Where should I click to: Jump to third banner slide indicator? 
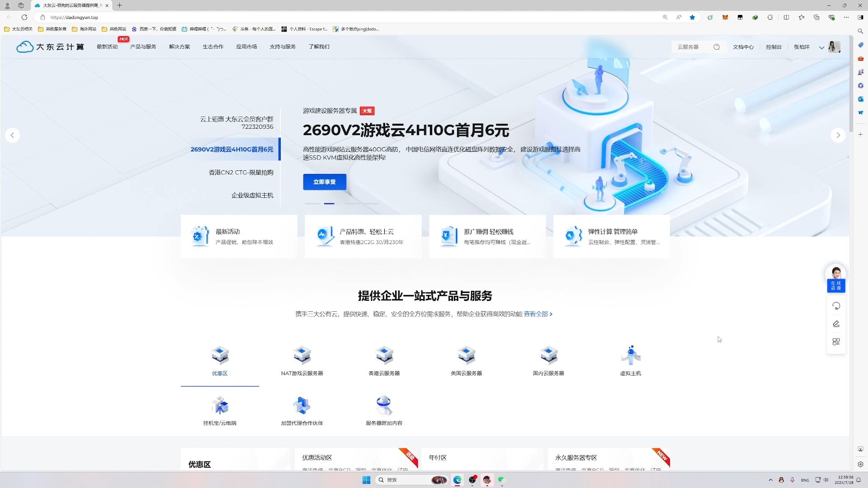point(351,204)
